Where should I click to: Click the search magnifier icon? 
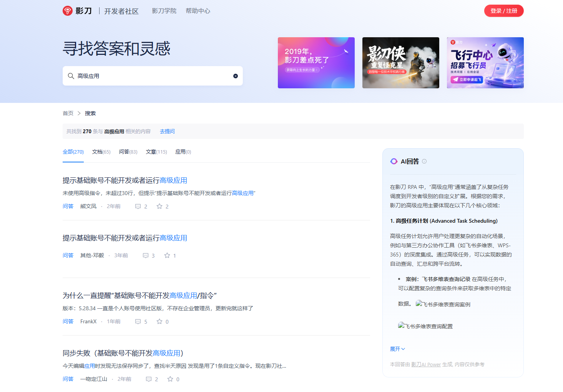[x=71, y=76]
